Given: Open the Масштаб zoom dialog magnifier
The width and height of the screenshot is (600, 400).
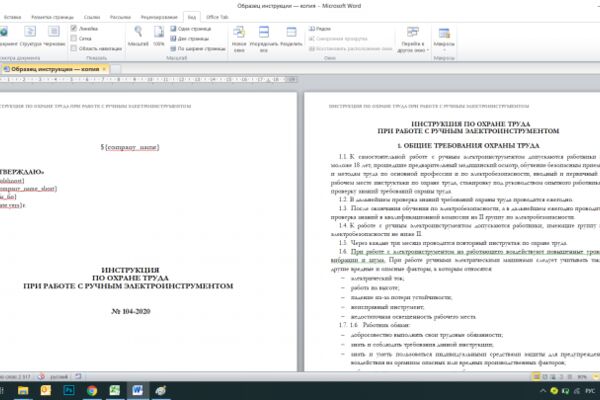Looking at the screenshot, I should [138, 36].
